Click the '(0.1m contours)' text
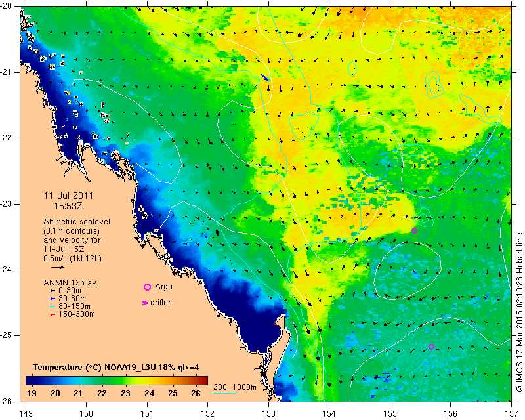Viewport: 525px width, 420px height. (72, 231)
